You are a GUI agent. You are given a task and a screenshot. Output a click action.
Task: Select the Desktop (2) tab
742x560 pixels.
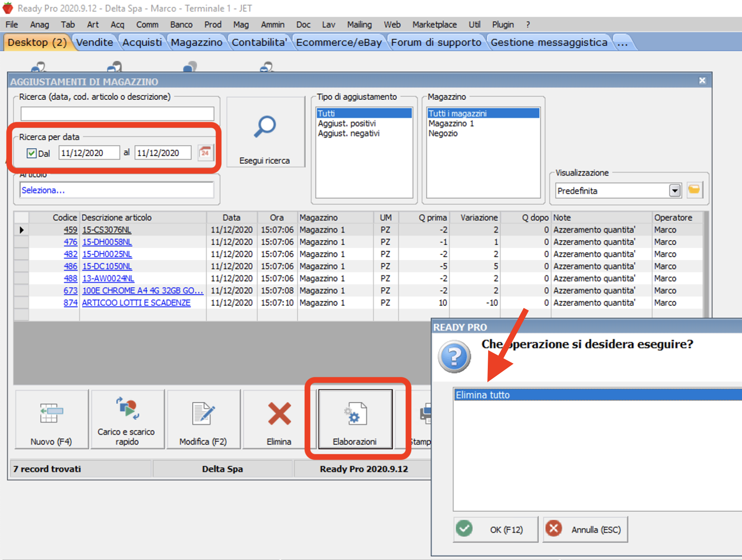pyautogui.click(x=37, y=42)
